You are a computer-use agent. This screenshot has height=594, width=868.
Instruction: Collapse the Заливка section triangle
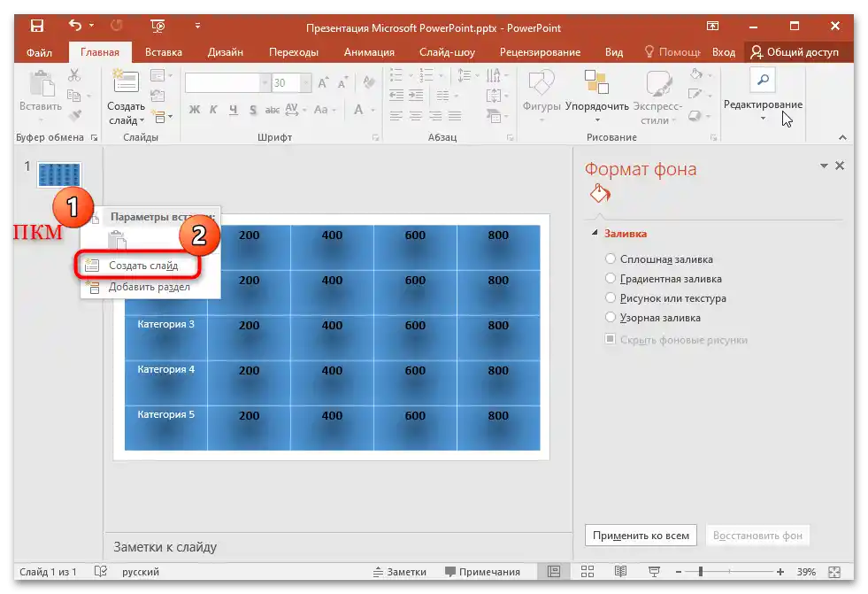click(595, 234)
